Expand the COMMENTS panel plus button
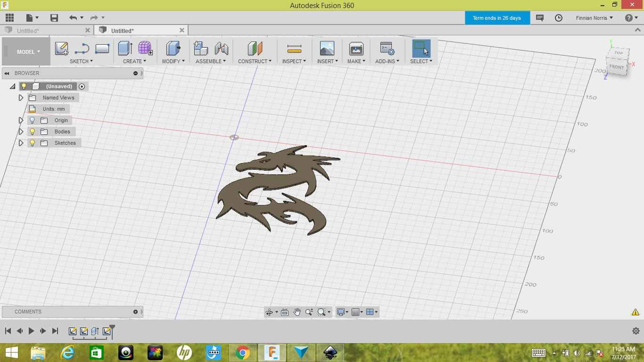 point(136,312)
